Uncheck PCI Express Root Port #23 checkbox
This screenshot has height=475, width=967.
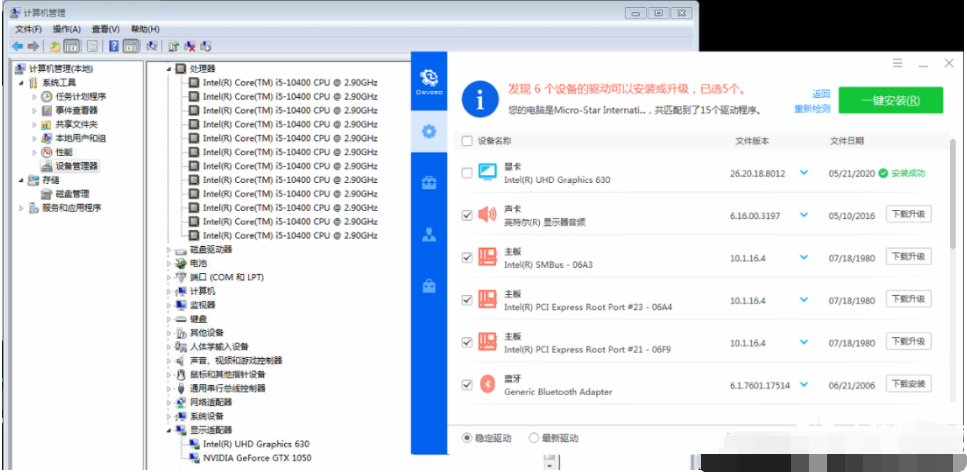467,300
